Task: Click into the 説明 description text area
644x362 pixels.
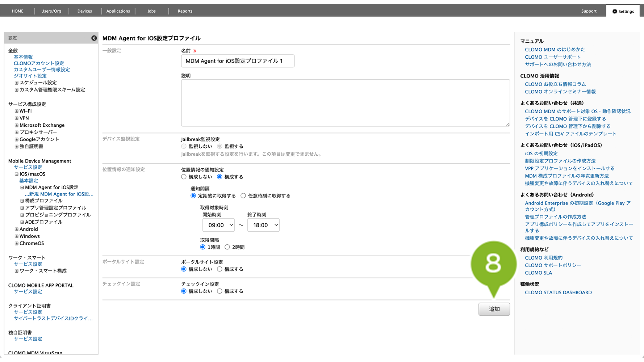Action: [345, 103]
